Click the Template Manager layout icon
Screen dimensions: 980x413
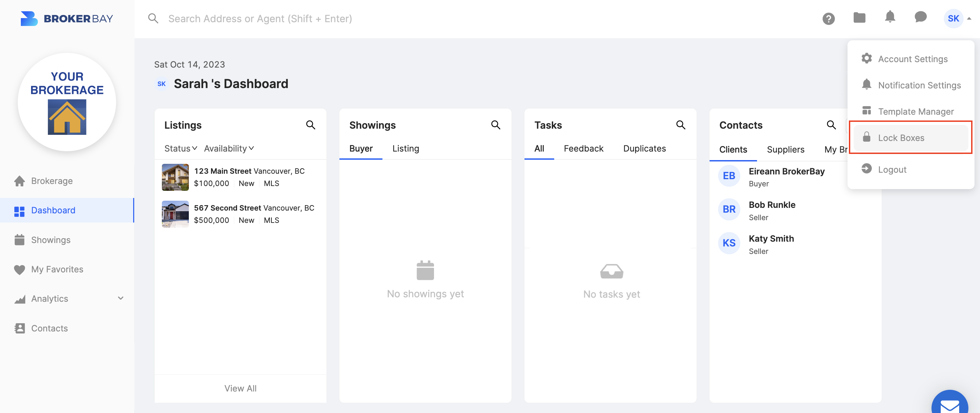click(x=866, y=110)
